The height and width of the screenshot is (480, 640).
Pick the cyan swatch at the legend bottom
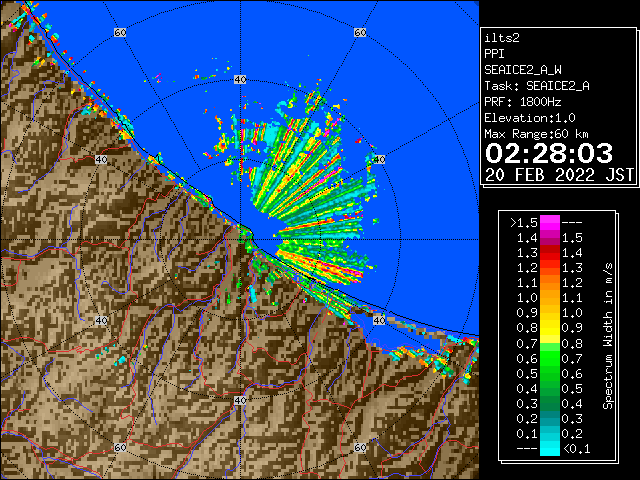[x=550, y=449]
